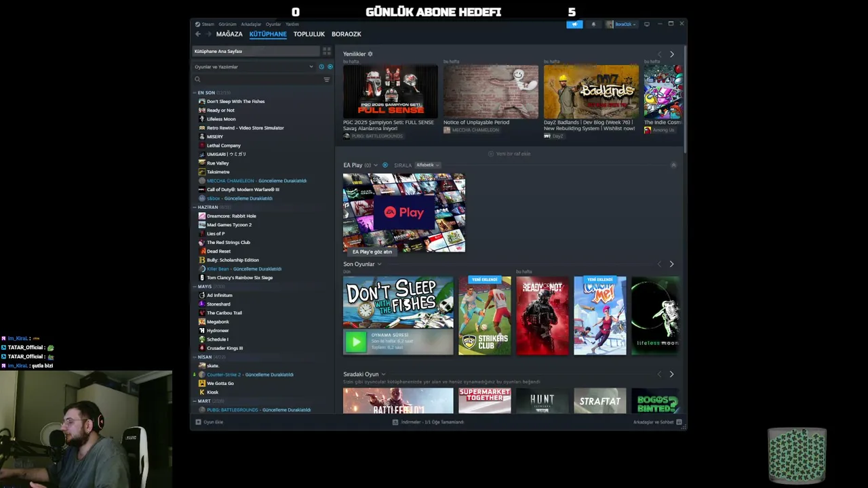Open the Arkadaşlar menu

click(x=251, y=24)
